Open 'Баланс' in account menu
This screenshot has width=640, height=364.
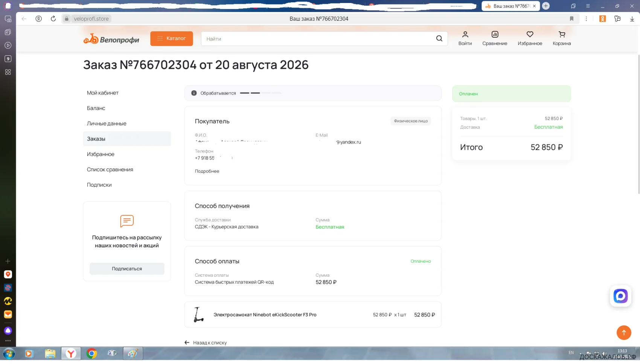(96, 108)
